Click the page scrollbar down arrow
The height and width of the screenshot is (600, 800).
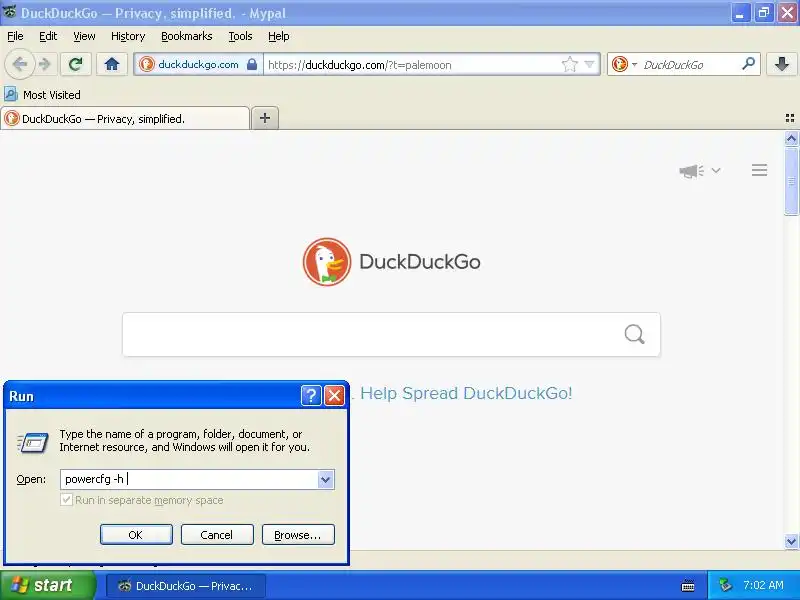(791, 541)
